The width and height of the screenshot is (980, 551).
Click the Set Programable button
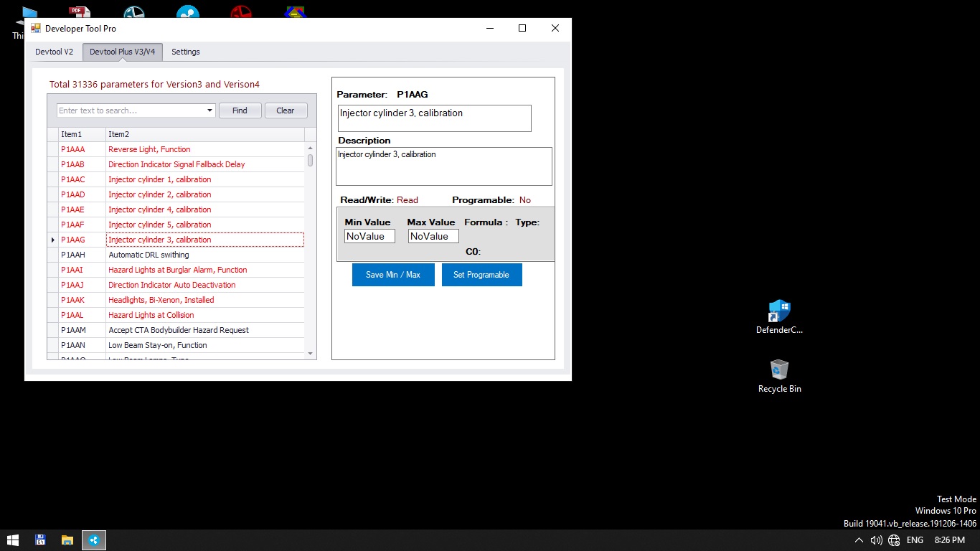(481, 275)
